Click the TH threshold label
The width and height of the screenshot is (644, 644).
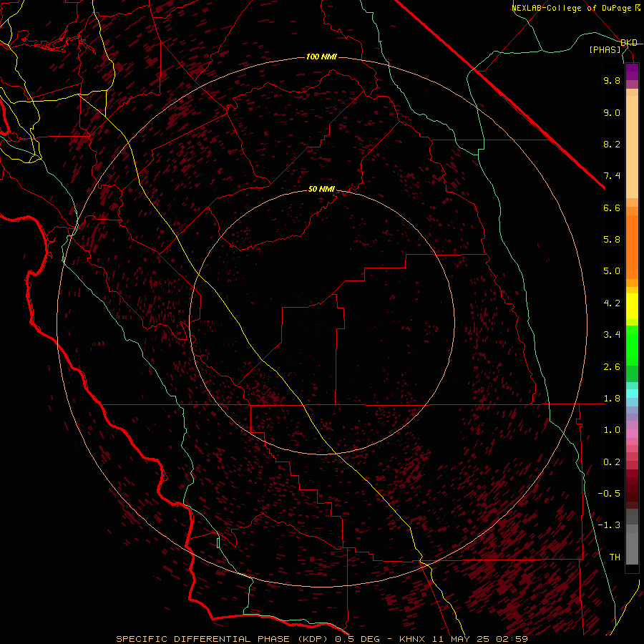[615, 557]
